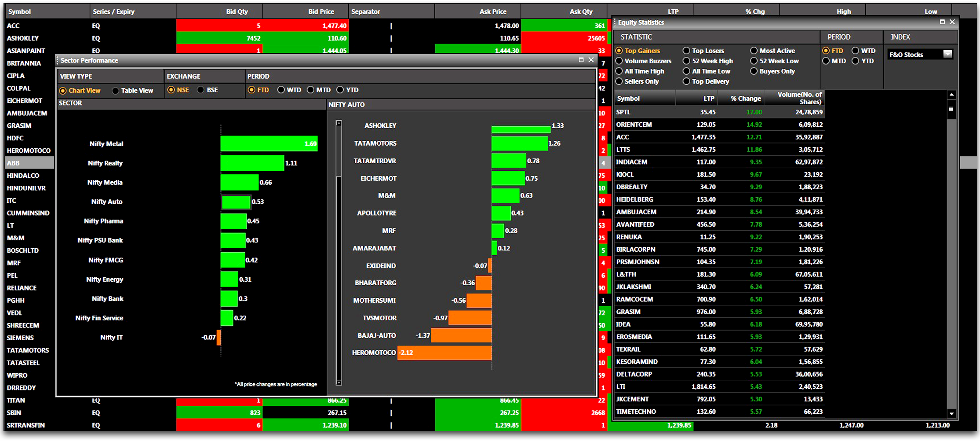
Task: Click scroll-up arrow of Nifty Auto chart
Action: 339,123
